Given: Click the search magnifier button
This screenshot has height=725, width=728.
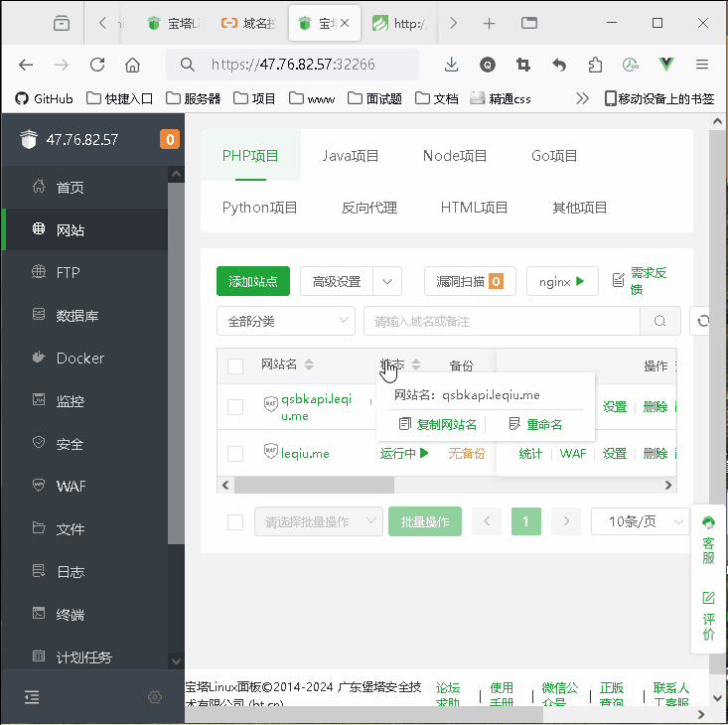Looking at the screenshot, I should click(x=659, y=321).
